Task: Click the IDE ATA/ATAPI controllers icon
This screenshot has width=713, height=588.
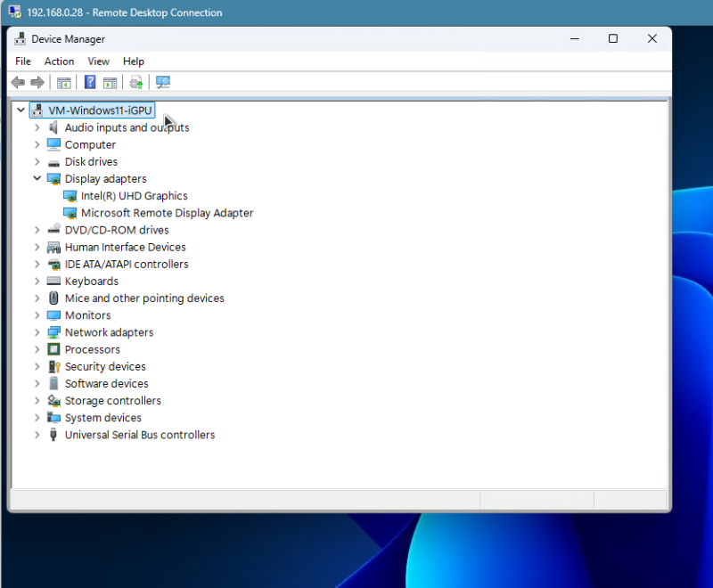Action: tap(53, 265)
